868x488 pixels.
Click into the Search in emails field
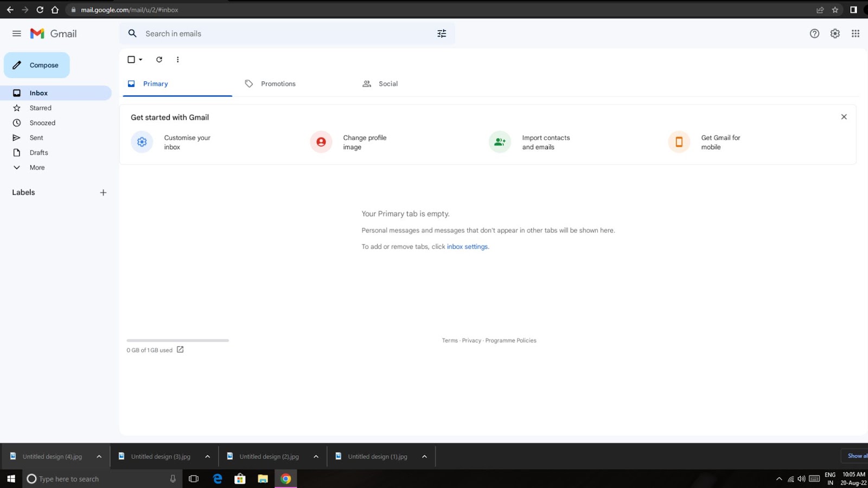click(x=287, y=34)
